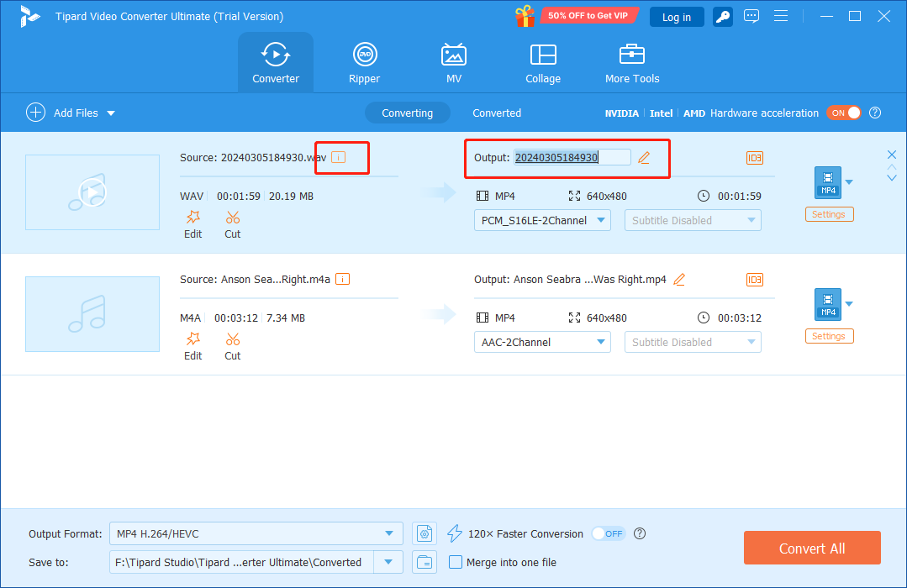
Task: Expand format arrow beside first MP4 icon
Action: [x=848, y=182]
